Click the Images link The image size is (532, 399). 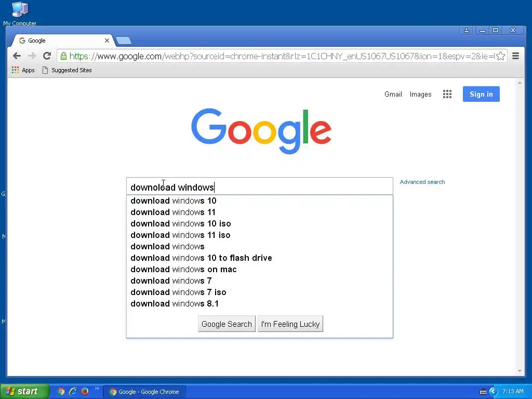[420, 95]
